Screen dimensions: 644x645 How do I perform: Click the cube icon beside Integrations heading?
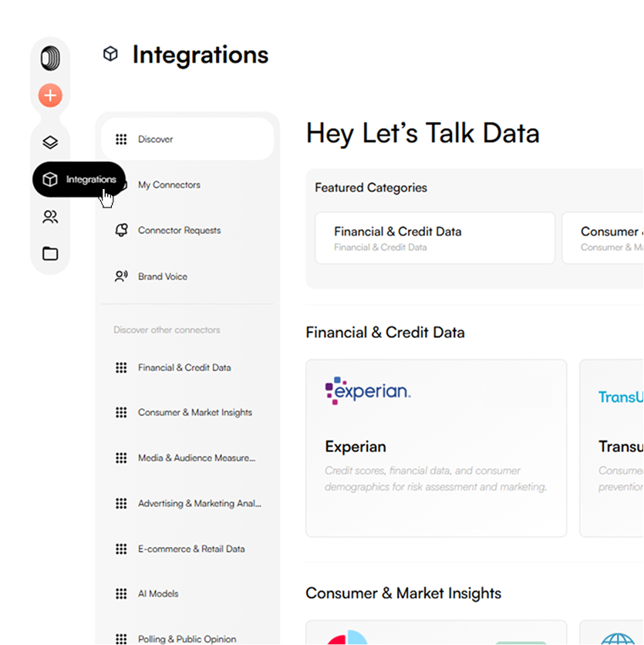point(110,54)
